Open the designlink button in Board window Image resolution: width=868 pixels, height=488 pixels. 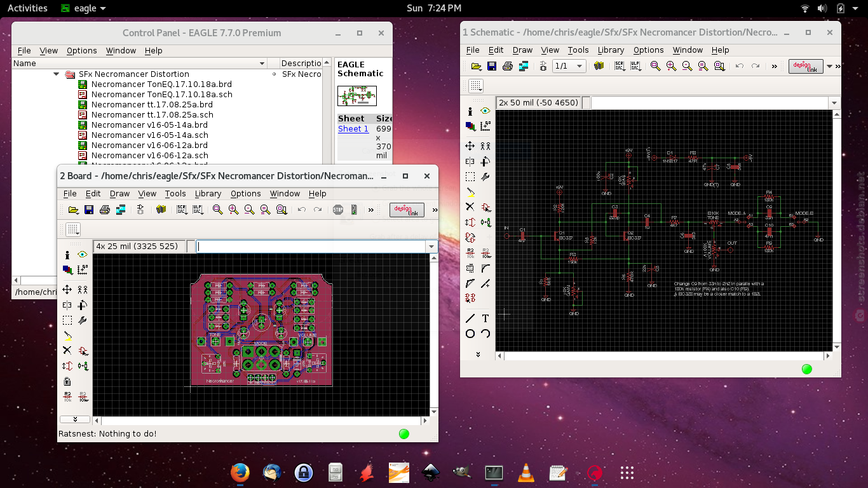(x=407, y=210)
